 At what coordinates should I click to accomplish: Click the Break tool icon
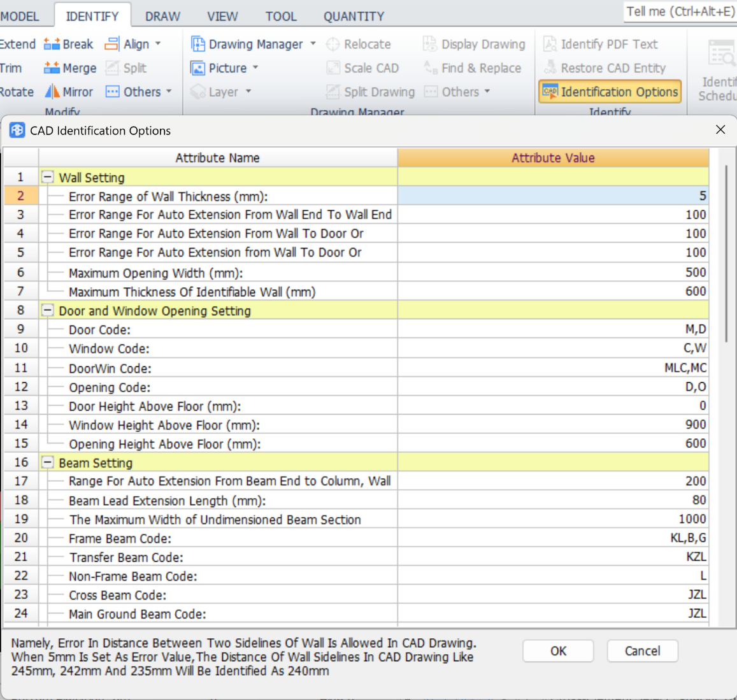click(52, 44)
